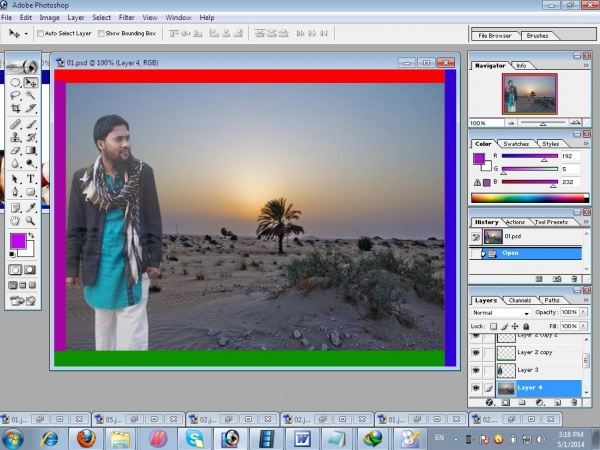
Task: Click the purple foreground color swatch
Action: [x=18, y=241]
